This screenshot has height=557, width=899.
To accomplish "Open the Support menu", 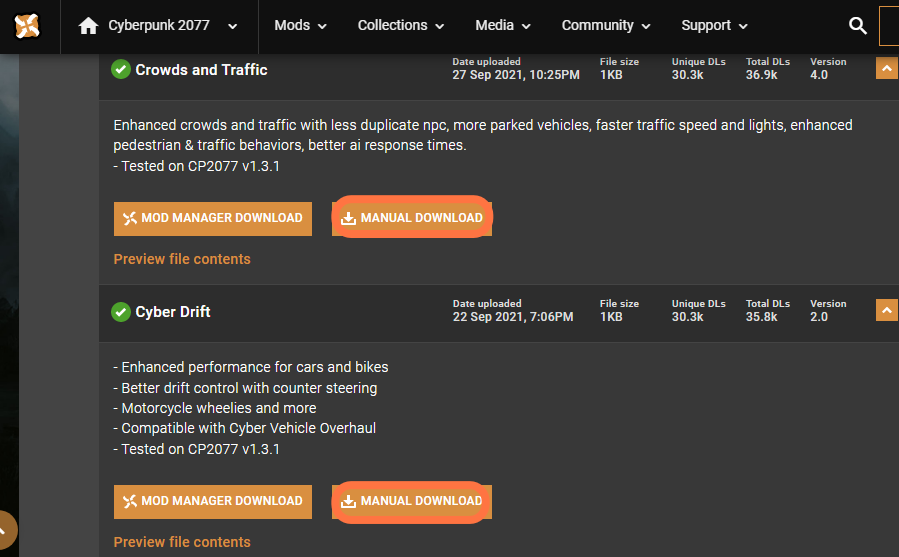I will (714, 26).
